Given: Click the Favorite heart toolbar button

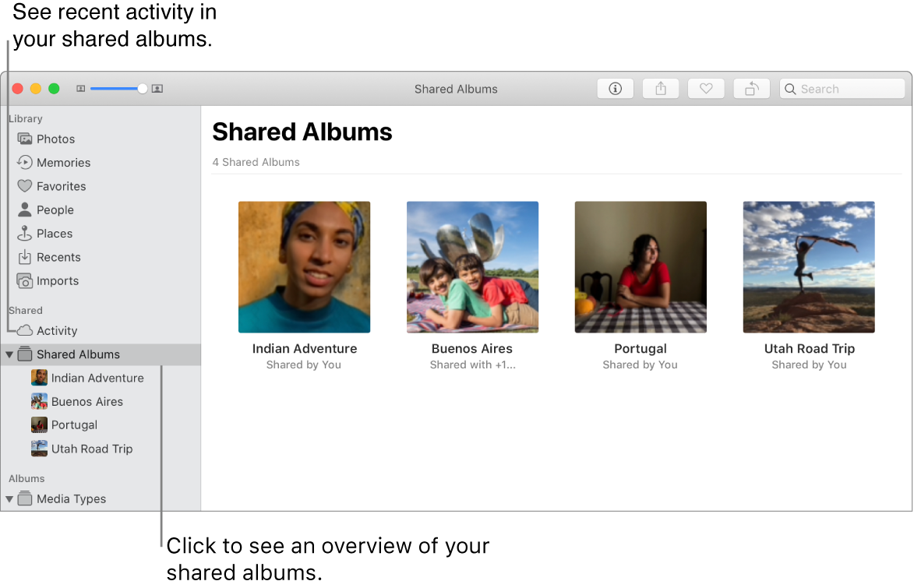Looking at the screenshot, I should tap(706, 89).
